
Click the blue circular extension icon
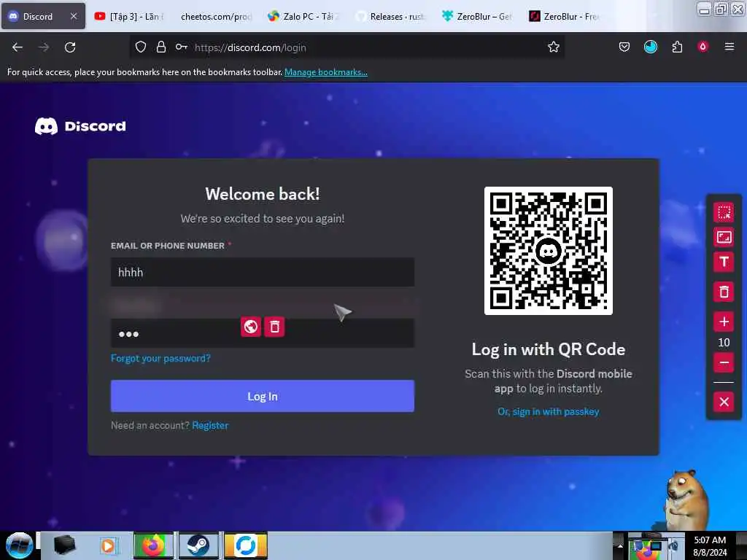pos(650,47)
